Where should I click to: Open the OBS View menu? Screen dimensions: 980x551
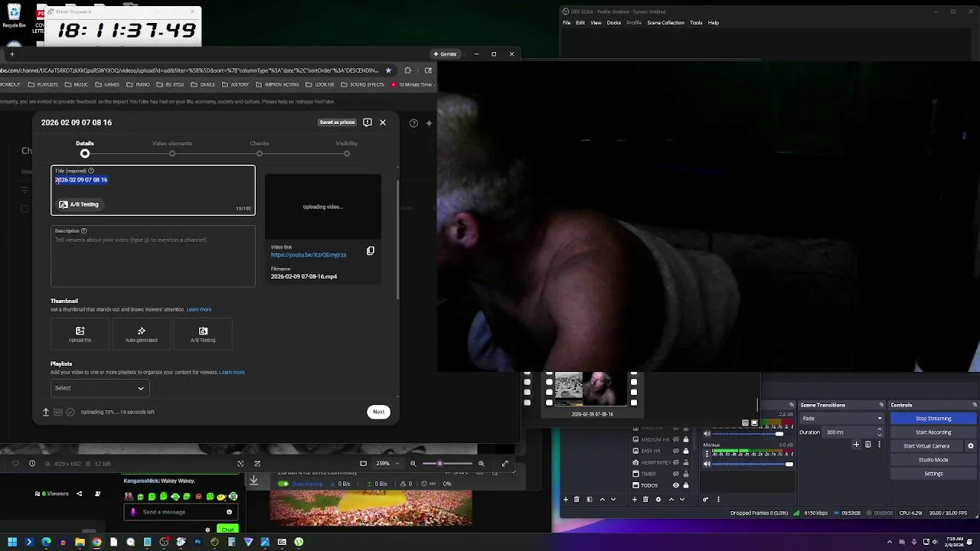point(596,23)
